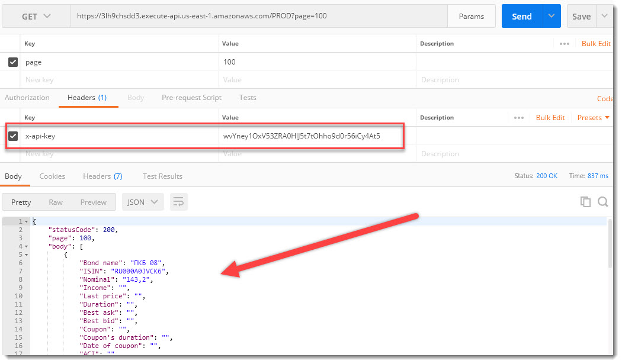Image resolution: width=622 pixels, height=364 pixels.
Task: Switch to the Cookies response tab
Action: click(x=52, y=176)
